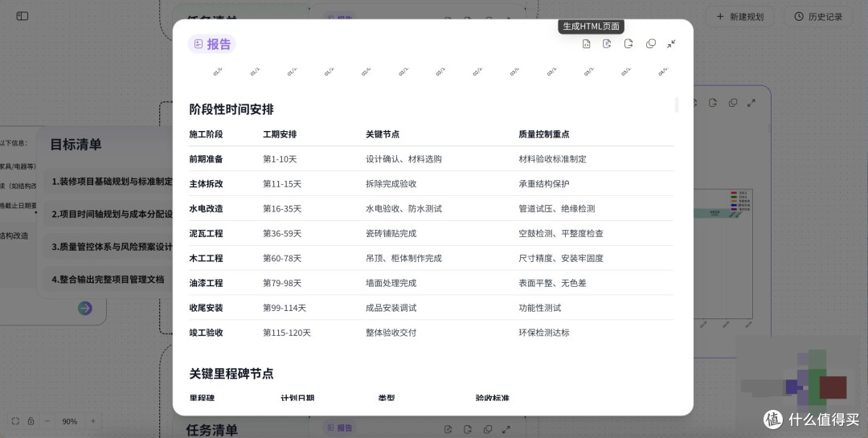Click the 环保检测达标 cell
Viewport: 868px width, 438px height.
(x=543, y=332)
